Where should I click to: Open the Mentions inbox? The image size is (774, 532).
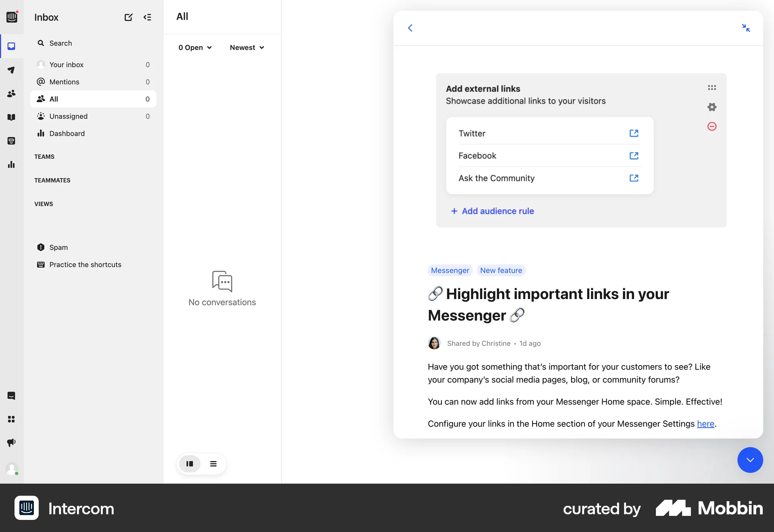pos(64,82)
